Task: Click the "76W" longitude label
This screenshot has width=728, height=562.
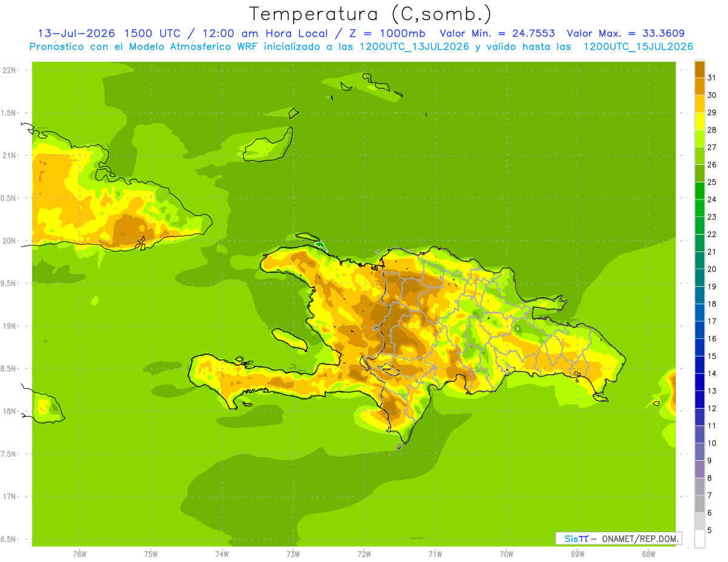Action: click(x=79, y=554)
